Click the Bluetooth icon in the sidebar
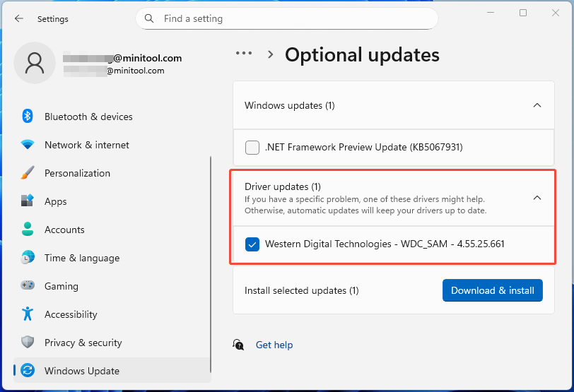This screenshot has width=574, height=392. [28, 117]
